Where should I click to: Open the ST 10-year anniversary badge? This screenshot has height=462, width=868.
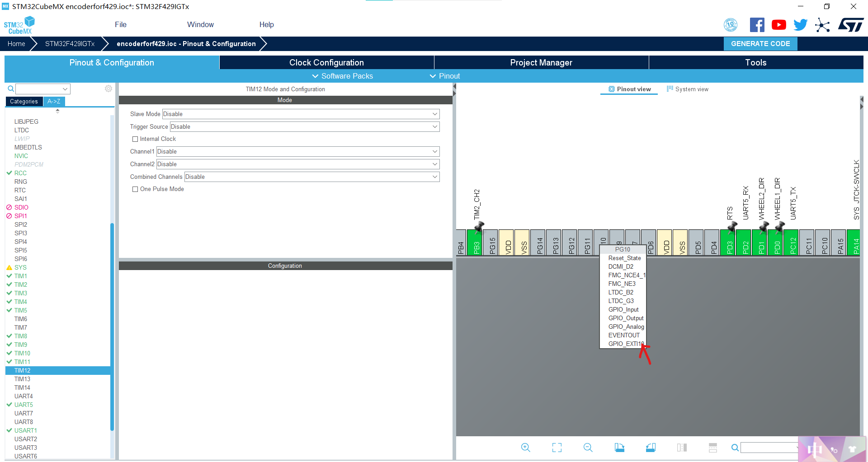coord(731,25)
